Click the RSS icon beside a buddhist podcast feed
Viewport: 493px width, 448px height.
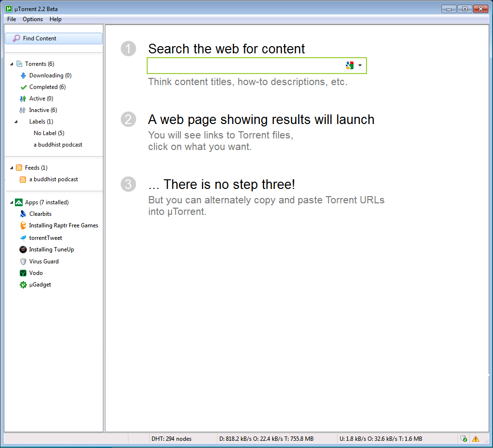[x=23, y=179]
